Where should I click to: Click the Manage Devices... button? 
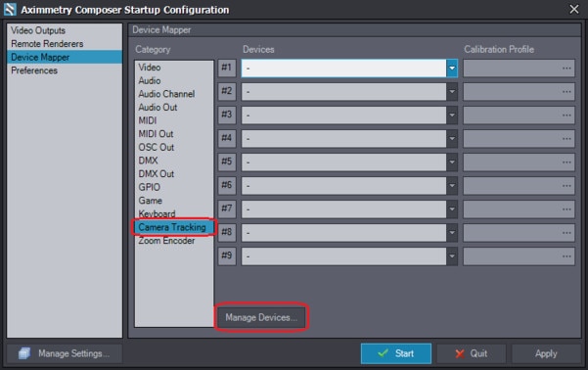pos(261,317)
